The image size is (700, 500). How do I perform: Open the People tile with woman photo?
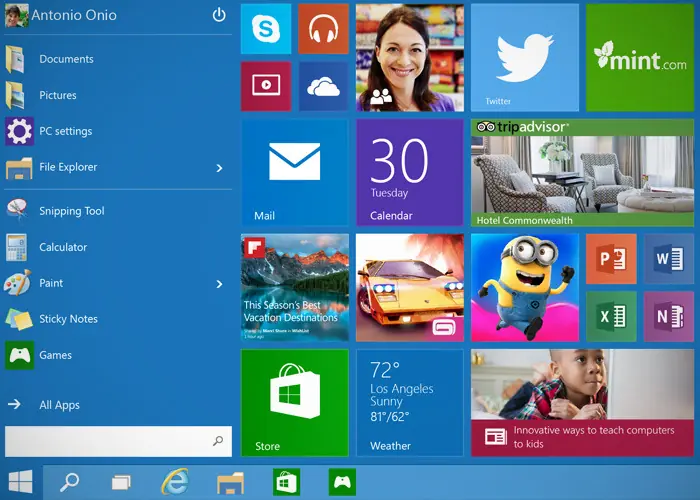click(x=410, y=58)
